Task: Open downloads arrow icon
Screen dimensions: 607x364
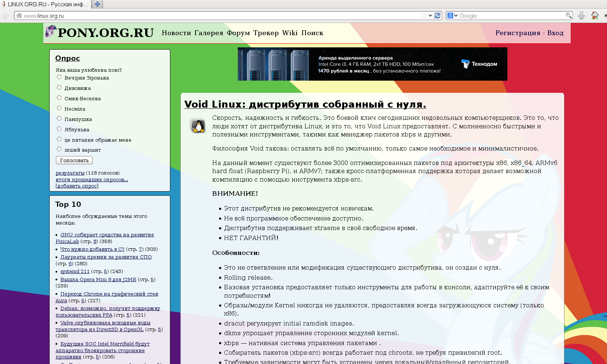Action: pos(581,16)
